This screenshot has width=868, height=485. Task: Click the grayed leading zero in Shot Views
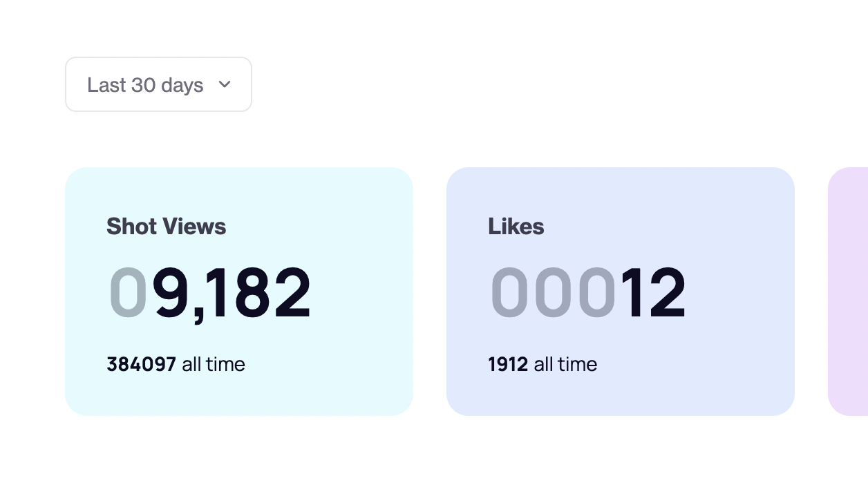click(129, 293)
